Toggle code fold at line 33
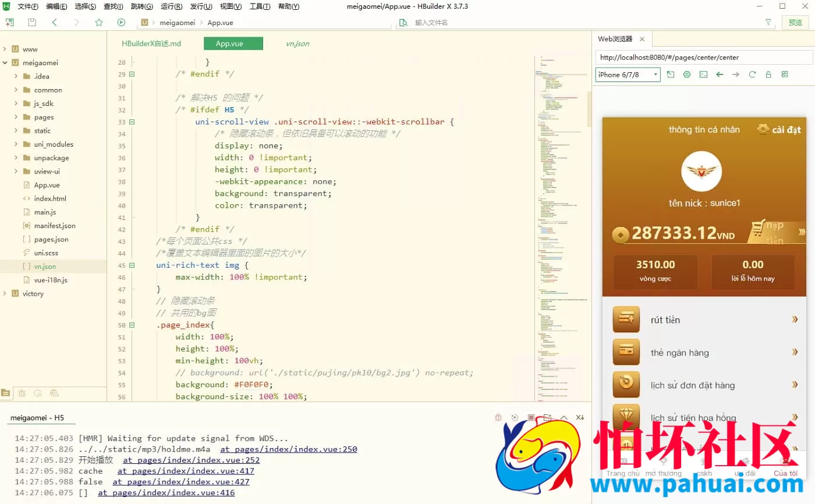The height and width of the screenshot is (504, 815). point(132,122)
